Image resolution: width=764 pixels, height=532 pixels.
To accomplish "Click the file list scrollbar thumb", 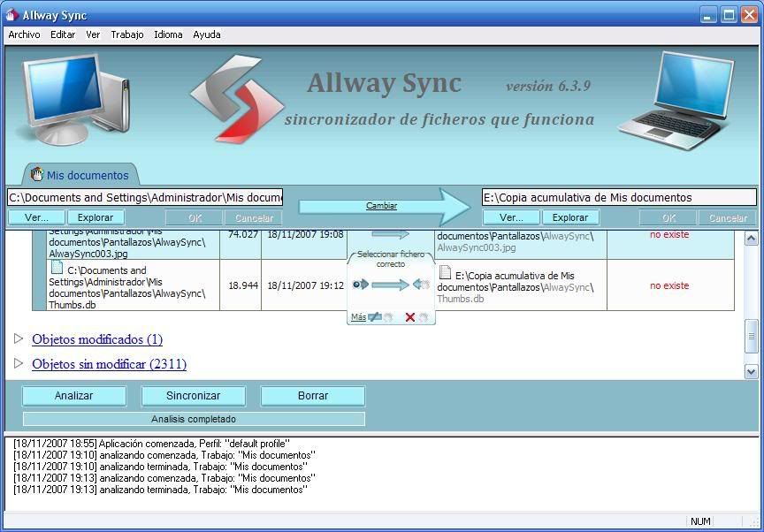I will pyautogui.click(x=752, y=336).
